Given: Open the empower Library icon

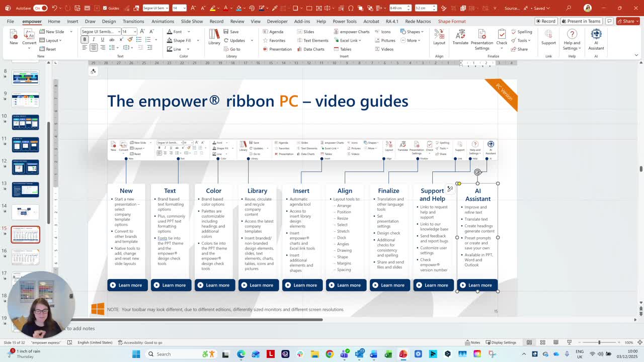Looking at the screenshot, I should (214, 37).
